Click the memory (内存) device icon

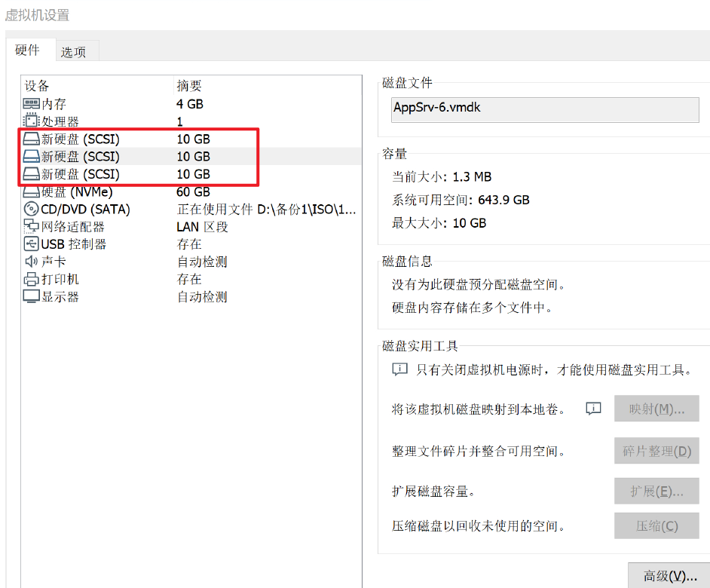click(31, 104)
